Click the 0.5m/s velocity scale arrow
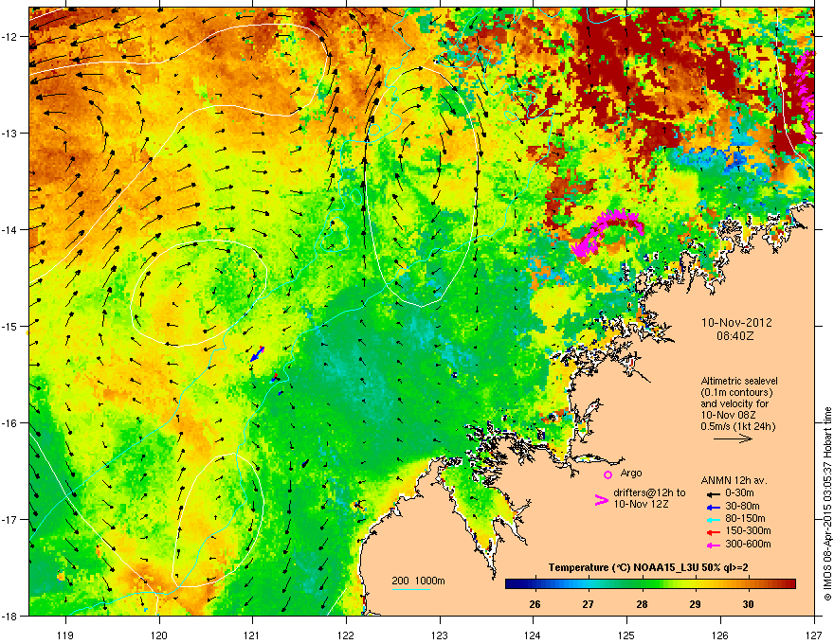This screenshot has height=644, width=834. pos(733,438)
